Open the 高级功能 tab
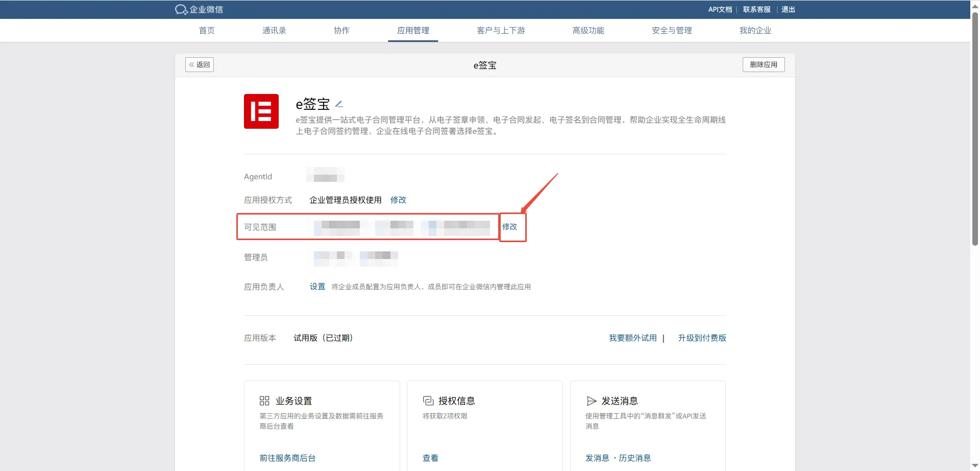Viewport: 980px width, 471px height. click(x=588, y=30)
